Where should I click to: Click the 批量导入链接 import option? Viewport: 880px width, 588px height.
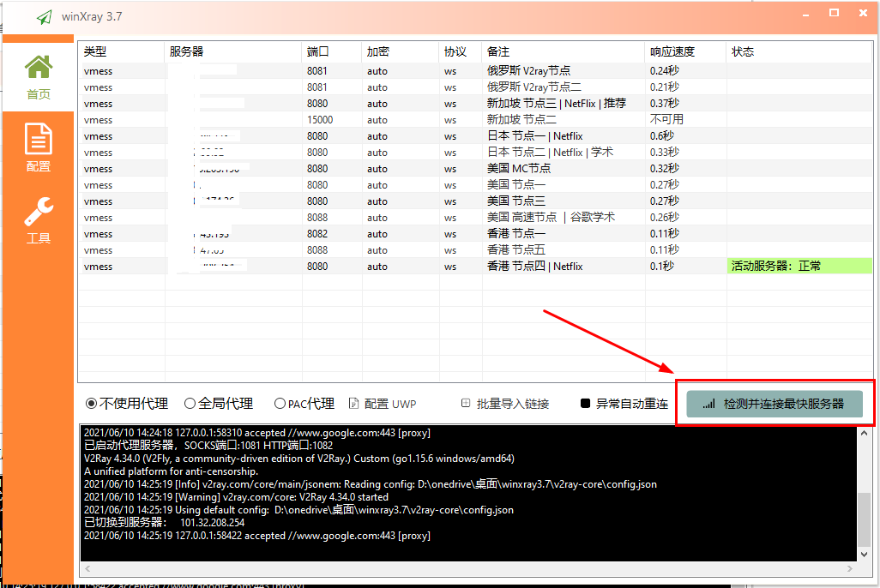(x=505, y=404)
